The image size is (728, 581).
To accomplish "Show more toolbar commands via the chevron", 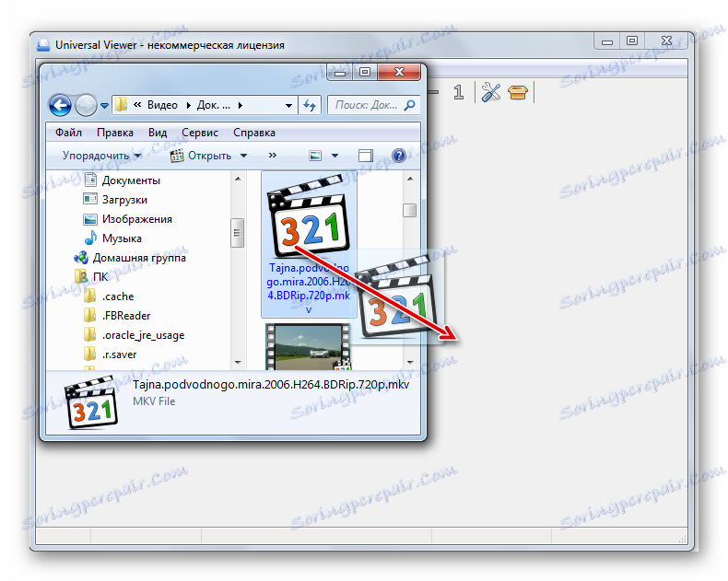I will 273,156.
